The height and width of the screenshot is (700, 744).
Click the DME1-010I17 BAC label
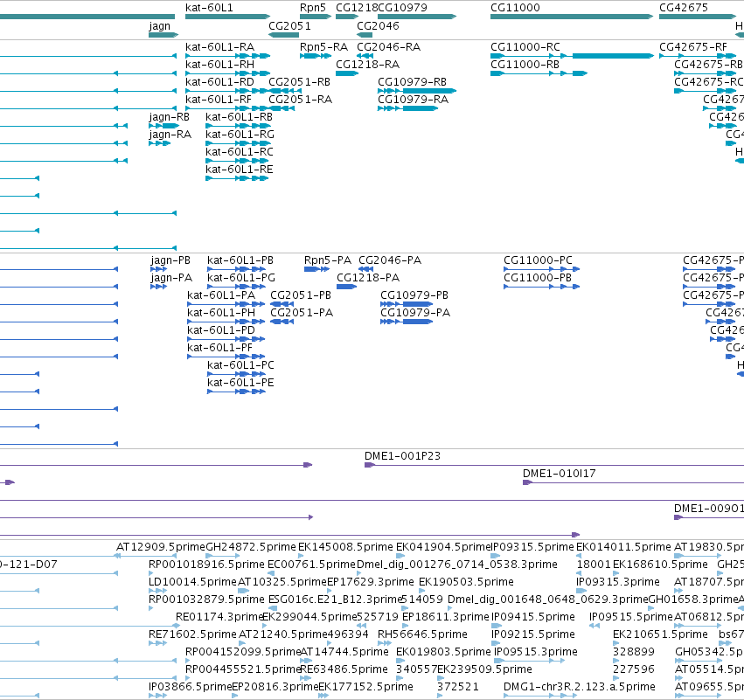[x=559, y=474]
